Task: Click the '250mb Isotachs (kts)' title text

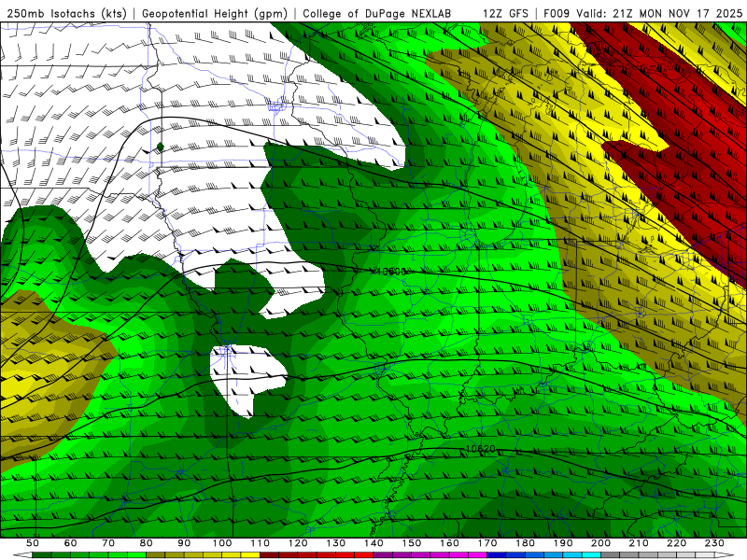Action: coord(66,13)
